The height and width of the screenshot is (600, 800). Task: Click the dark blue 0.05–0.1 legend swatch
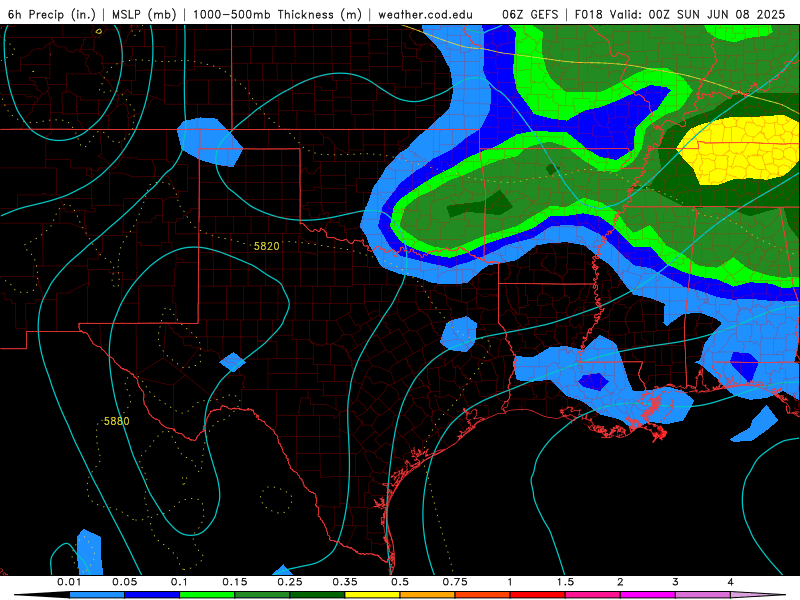(x=152, y=595)
